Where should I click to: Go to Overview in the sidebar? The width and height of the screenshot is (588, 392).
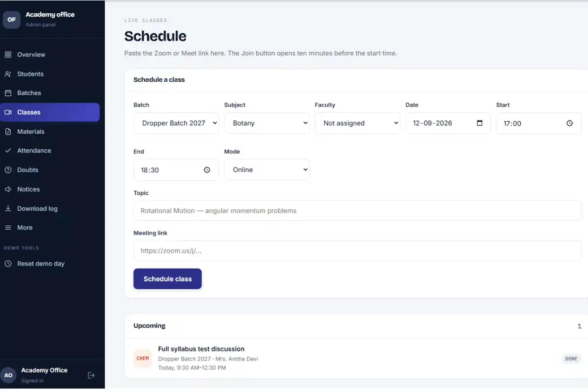50,55
